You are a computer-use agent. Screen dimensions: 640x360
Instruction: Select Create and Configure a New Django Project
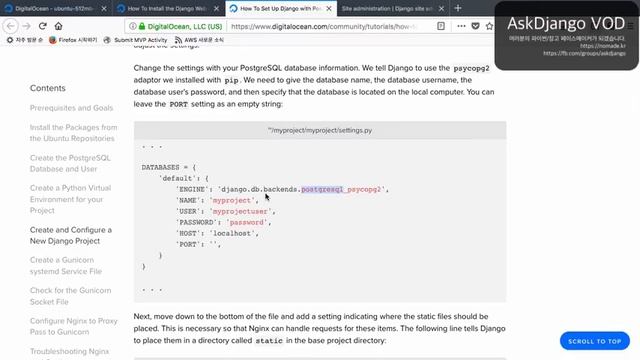[71, 236]
